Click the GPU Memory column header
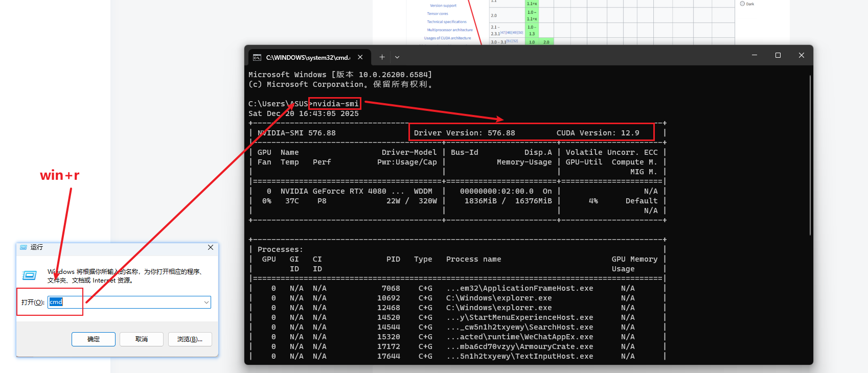Image resolution: width=868 pixels, height=373 pixels. click(x=634, y=259)
